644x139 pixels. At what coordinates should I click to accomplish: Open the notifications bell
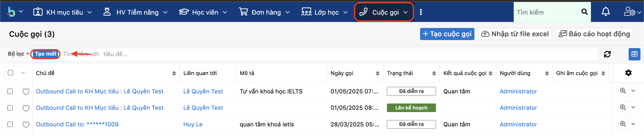pos(606,12)
